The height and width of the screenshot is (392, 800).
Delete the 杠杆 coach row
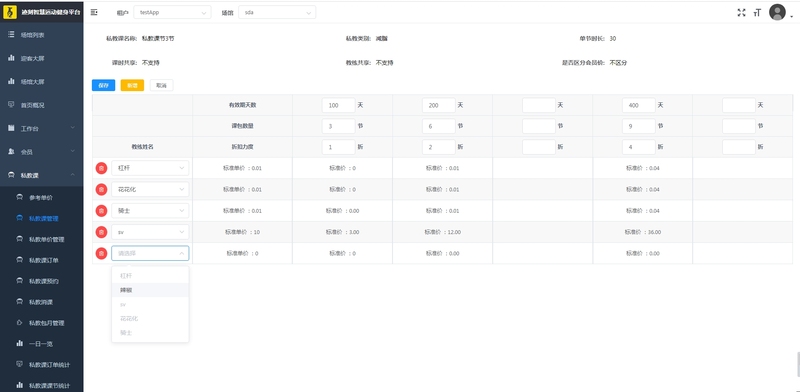(102, 168)
